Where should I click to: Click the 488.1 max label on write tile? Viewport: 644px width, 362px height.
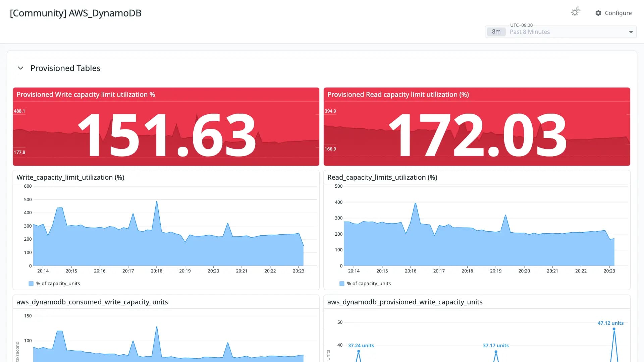coord(19,111)
